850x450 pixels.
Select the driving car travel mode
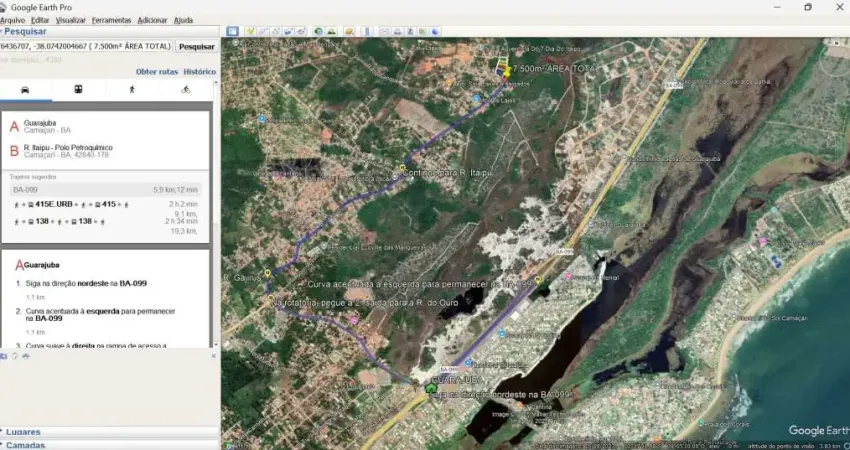pos(26,89)
